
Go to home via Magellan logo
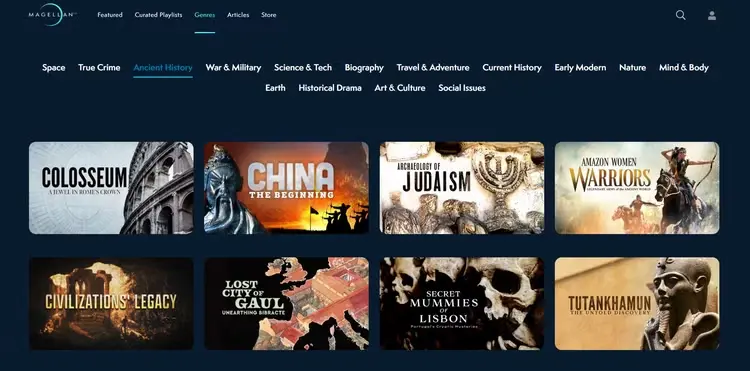click(x=52, y=14)
